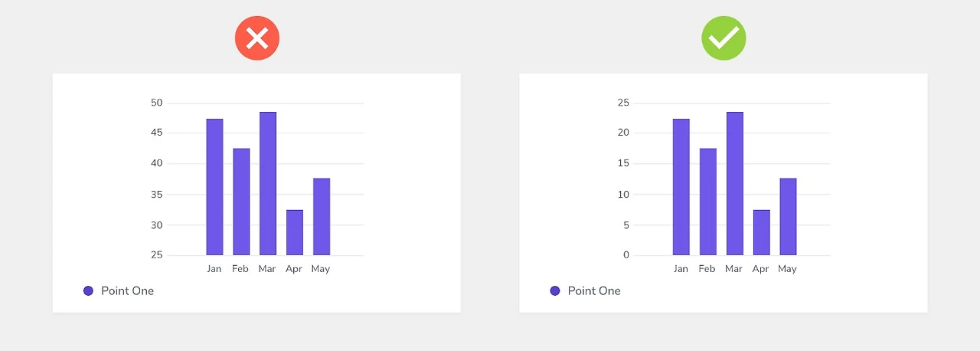This screenshot has height=351, width=980.
Task: Click the Feb bar in the left chart
Action: tap(241, 202)
